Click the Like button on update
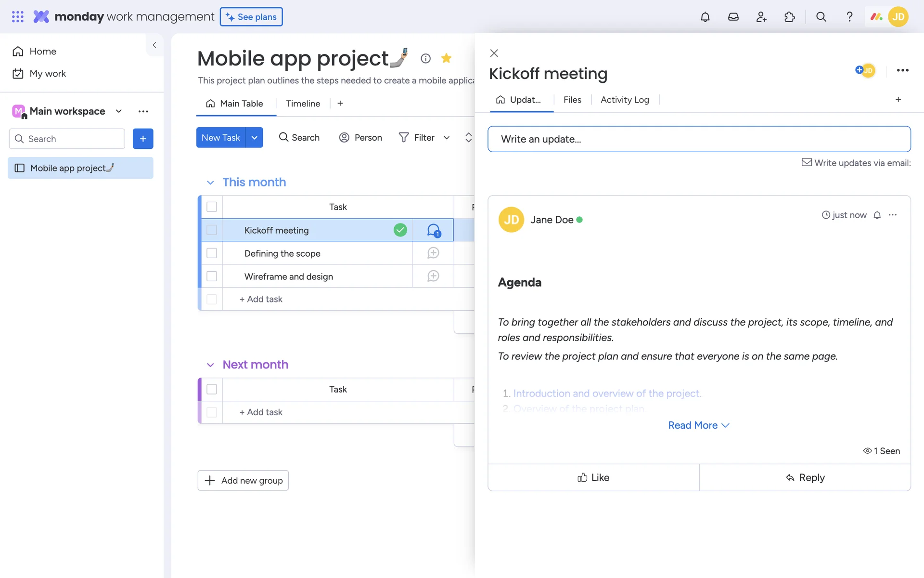Viewport: 924px width, 578px height. (593, 477)
